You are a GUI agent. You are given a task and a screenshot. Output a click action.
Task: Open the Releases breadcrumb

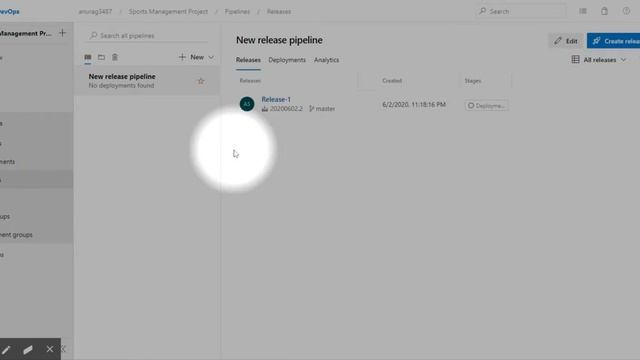click(x=279, y=11)
